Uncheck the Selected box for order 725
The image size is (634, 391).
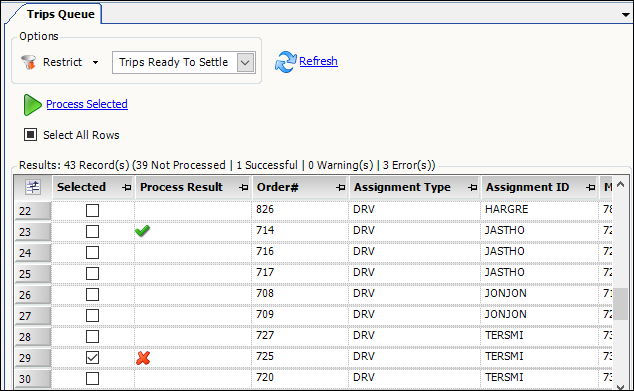point(93,357)
